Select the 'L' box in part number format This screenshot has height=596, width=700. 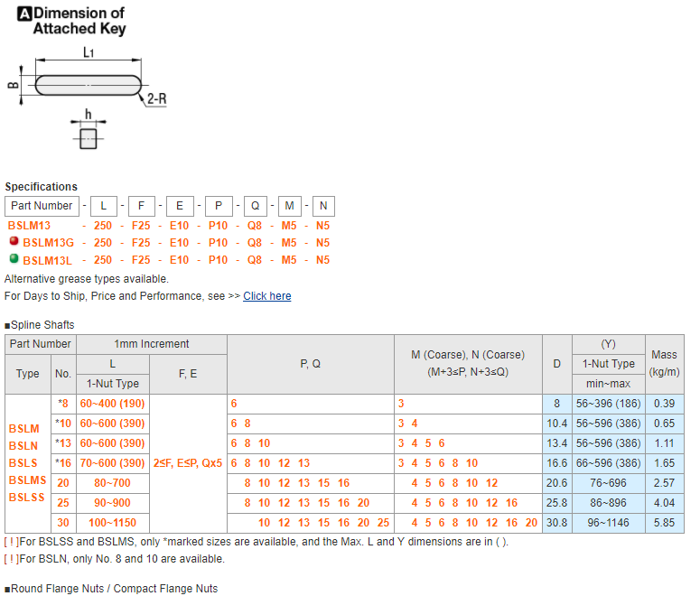(104, 206)
